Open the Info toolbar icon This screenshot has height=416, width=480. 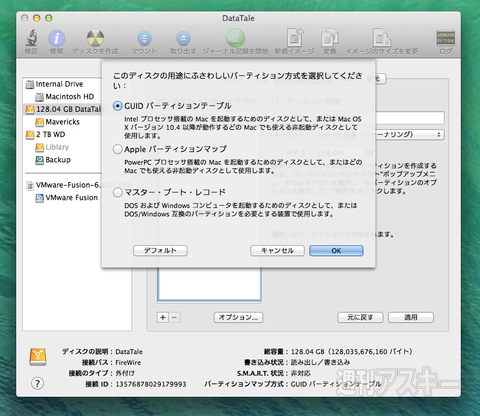57,38
